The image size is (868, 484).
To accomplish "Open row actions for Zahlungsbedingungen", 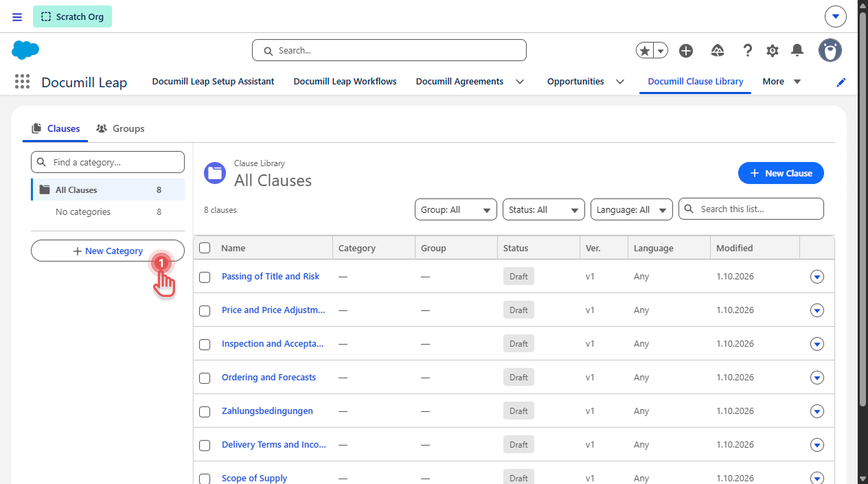I will pos(817,411).
